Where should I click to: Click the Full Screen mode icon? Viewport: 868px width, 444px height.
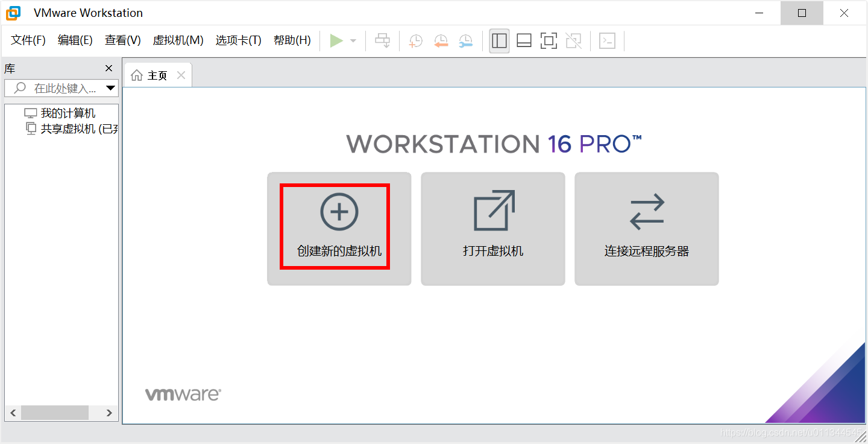coord(549,40)
